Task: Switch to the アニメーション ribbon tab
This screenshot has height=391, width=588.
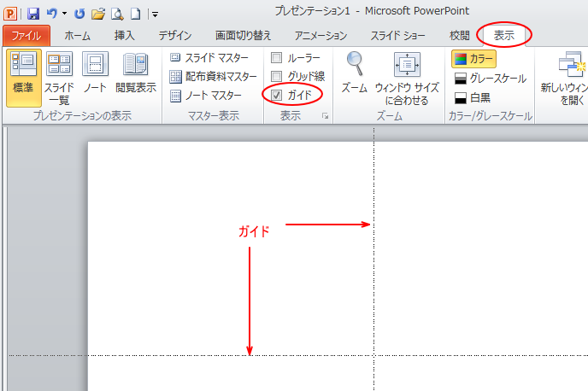Action: point(320,36)
